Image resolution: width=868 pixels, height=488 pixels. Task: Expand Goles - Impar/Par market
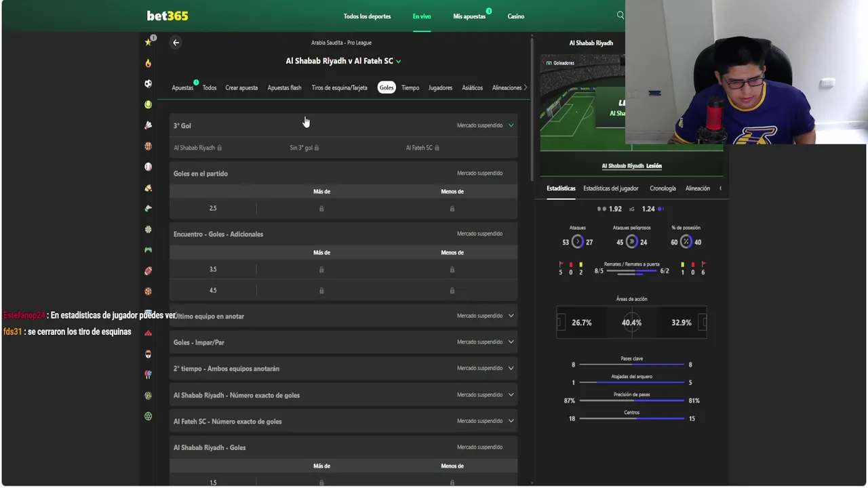[x=511, y=342]
